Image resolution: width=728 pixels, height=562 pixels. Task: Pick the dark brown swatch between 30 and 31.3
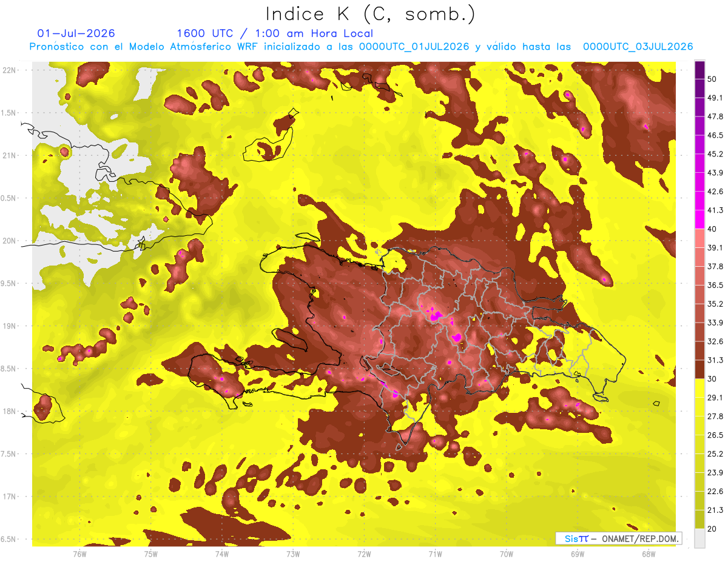coord(699,370)
